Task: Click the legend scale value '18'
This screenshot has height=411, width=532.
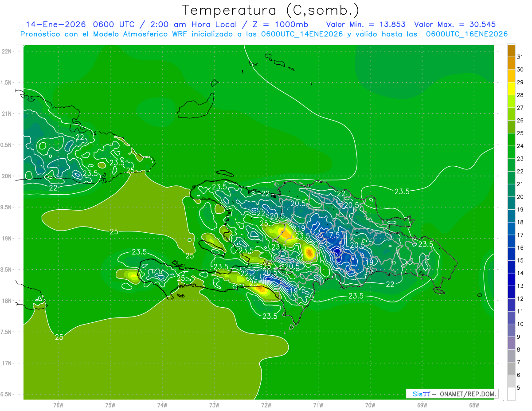Action: 520,222
